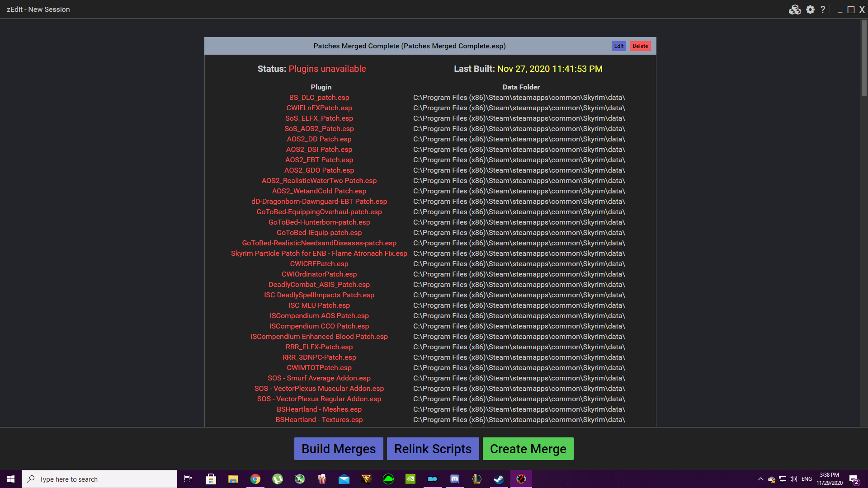Open Microsoft Store from the taskbar
The height and width of the screenshot is (488, 868).
click(x=211, y=479)
